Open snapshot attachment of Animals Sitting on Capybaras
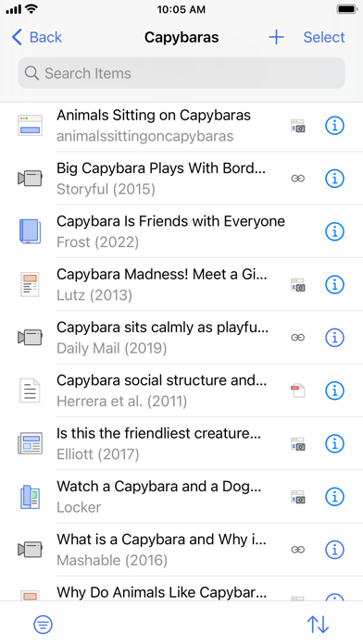Viewport: 363px width, 644px height. 297,126
